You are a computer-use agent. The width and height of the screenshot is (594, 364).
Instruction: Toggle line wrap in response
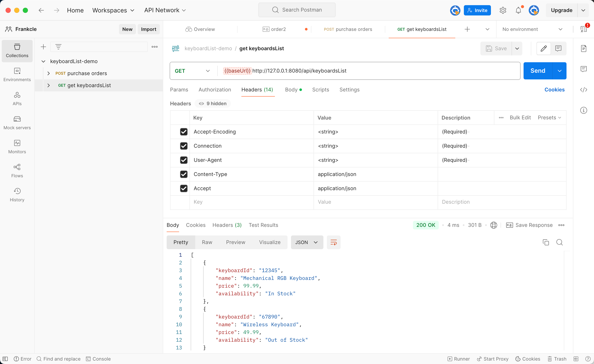[334, 242]
